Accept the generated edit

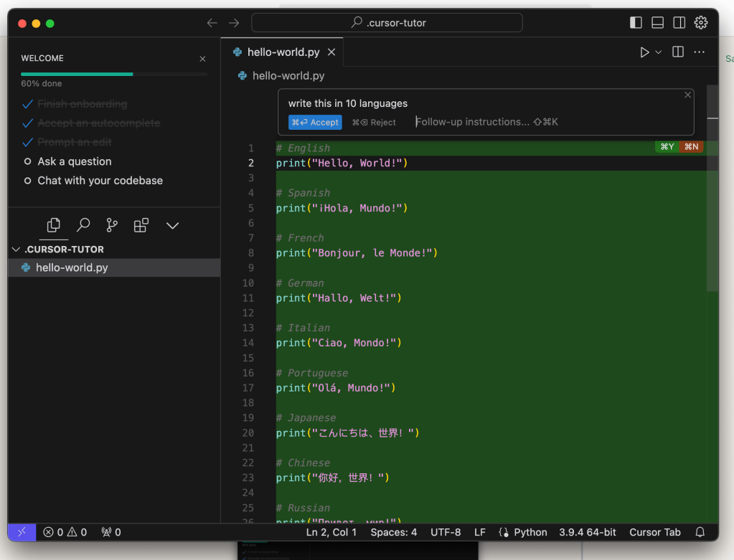pos(315,122)
